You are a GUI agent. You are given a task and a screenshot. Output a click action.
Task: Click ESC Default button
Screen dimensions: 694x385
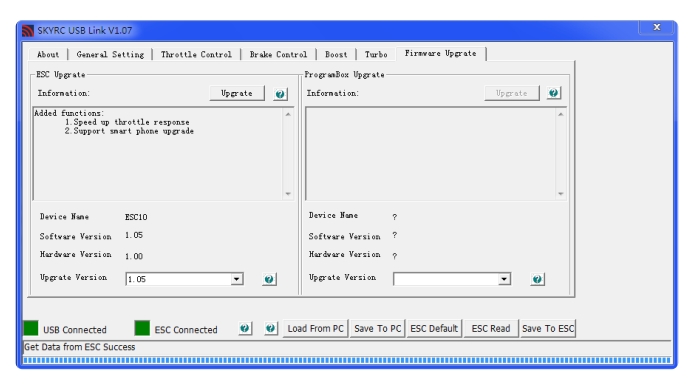pos(434,329)
